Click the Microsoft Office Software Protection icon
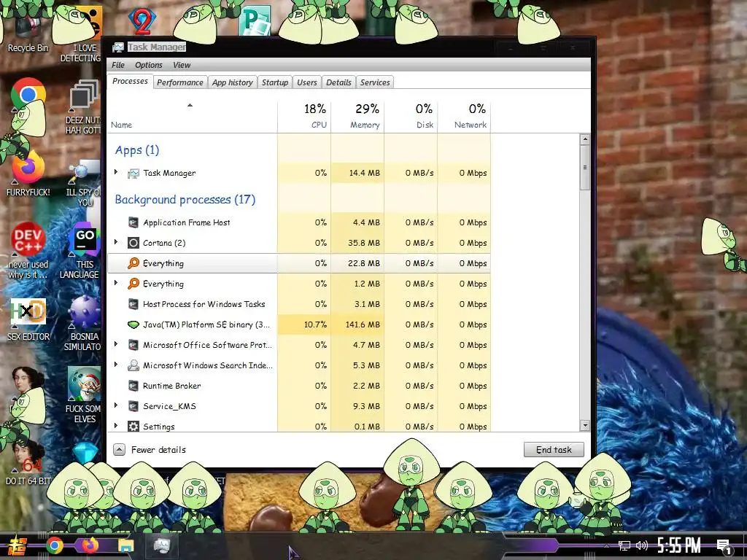 133,345
